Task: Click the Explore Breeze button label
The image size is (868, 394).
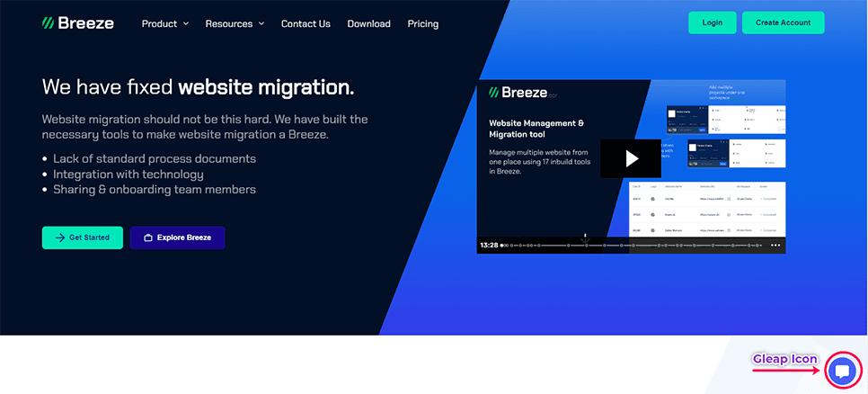Action: pyautogui.click(x=184, y=237)
